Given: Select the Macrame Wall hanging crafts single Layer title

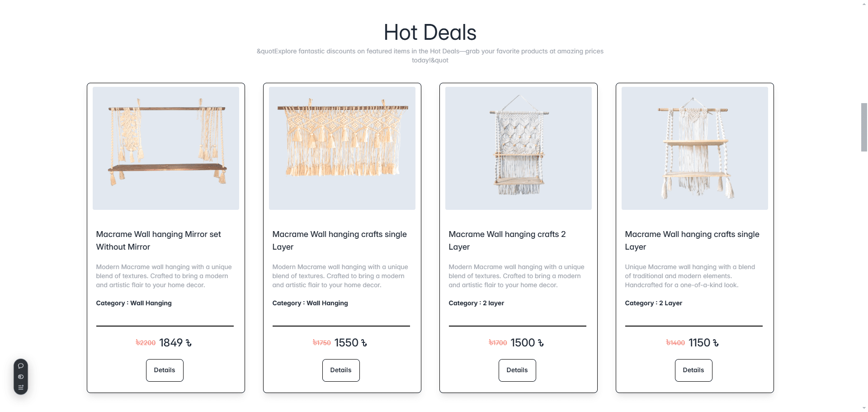Looking at the screenshot, I should pyautogui.click(x=339, y=240).
